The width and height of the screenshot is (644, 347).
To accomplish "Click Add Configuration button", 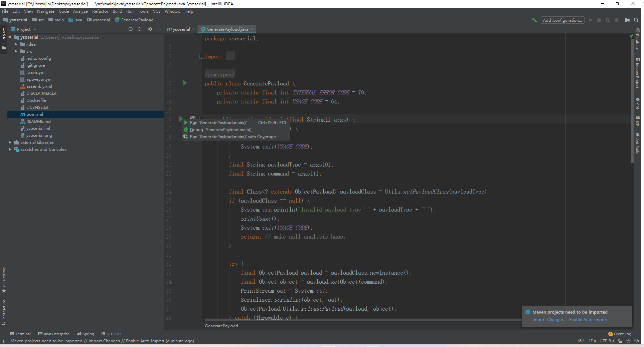I will (562, 20).
